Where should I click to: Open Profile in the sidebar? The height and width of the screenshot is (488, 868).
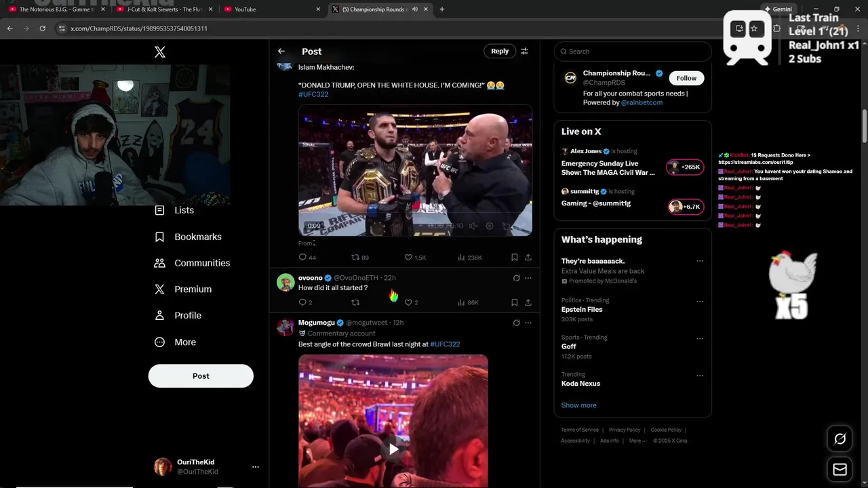coord(178,315)
